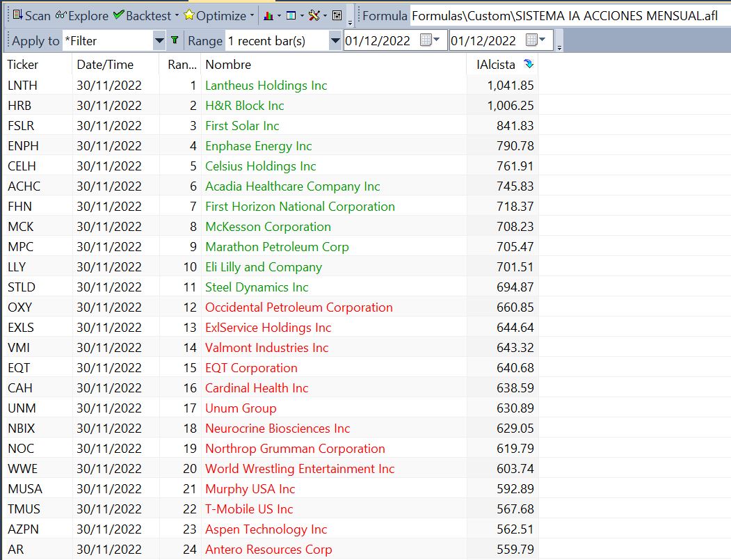Screen dimensions: 731x560
Task: Start Backtest
Action: click(142, 15)
